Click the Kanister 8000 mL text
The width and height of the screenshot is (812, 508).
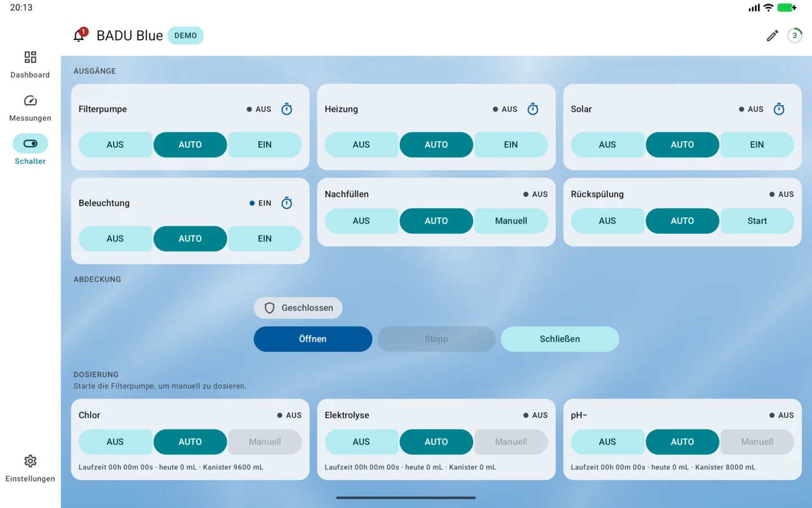tap(725, 467)
